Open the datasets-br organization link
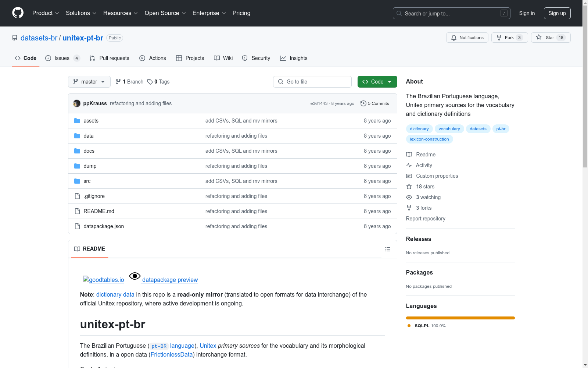588x368 pixels. coord(39,38)
